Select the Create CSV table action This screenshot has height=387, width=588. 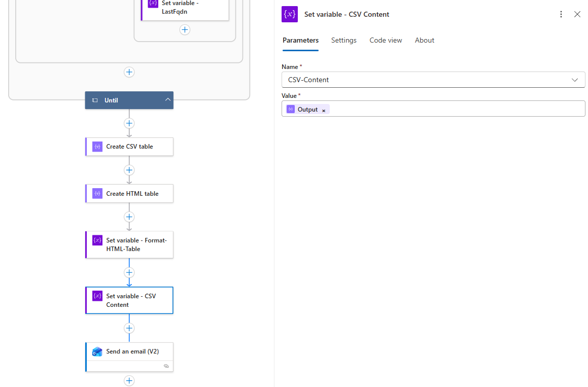(129, 147)
